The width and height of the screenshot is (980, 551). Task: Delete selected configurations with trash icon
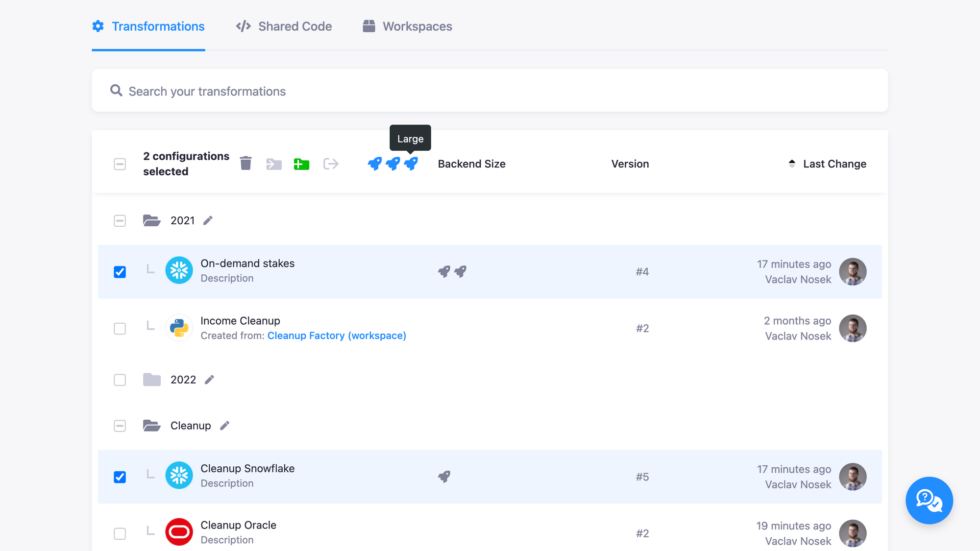245,164
